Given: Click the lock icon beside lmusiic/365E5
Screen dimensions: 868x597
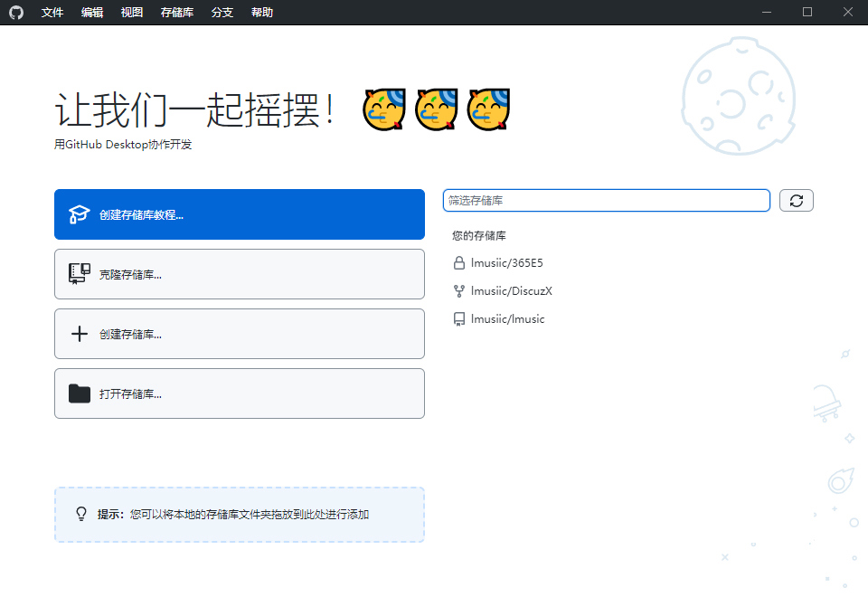Looking at the screenshot, I should point(459,263).
